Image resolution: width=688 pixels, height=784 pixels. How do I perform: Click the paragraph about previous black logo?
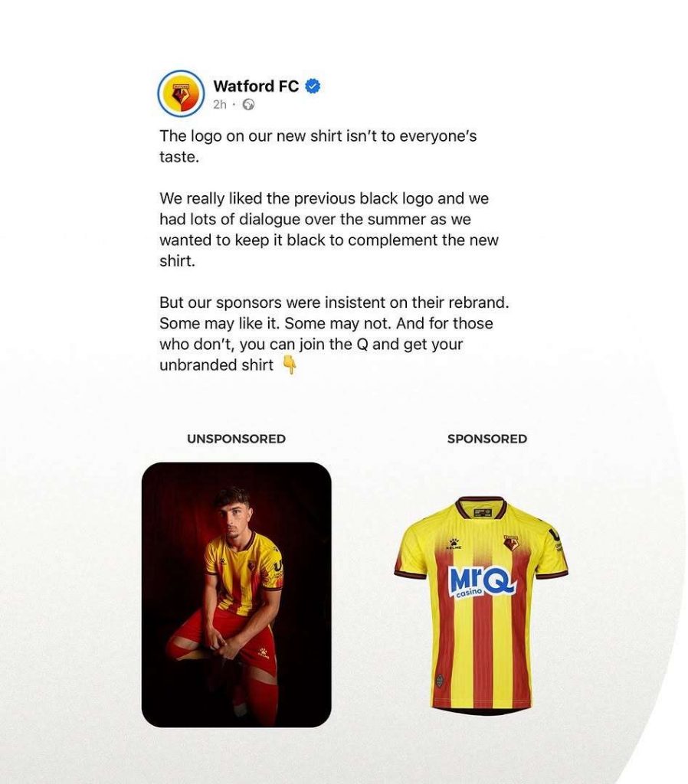click(329, 230)
